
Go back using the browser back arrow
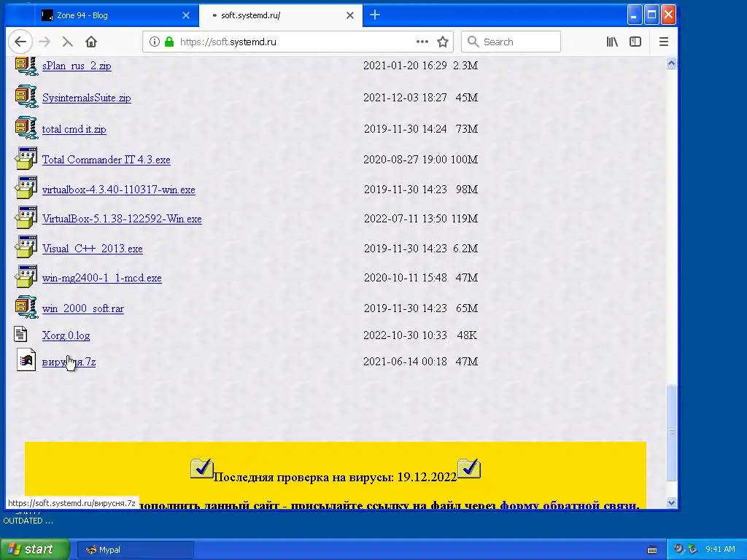[20, 42]
